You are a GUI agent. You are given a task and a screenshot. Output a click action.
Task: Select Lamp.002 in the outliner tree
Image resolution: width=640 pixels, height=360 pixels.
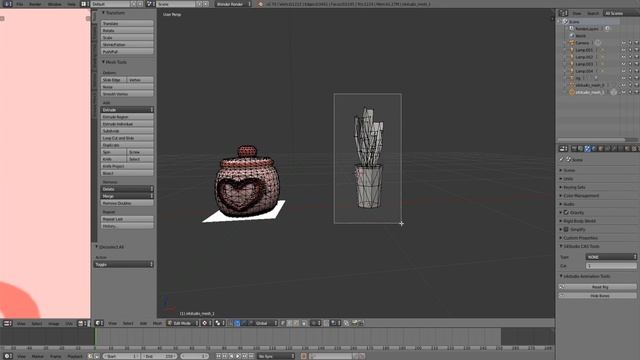point(584,57)
